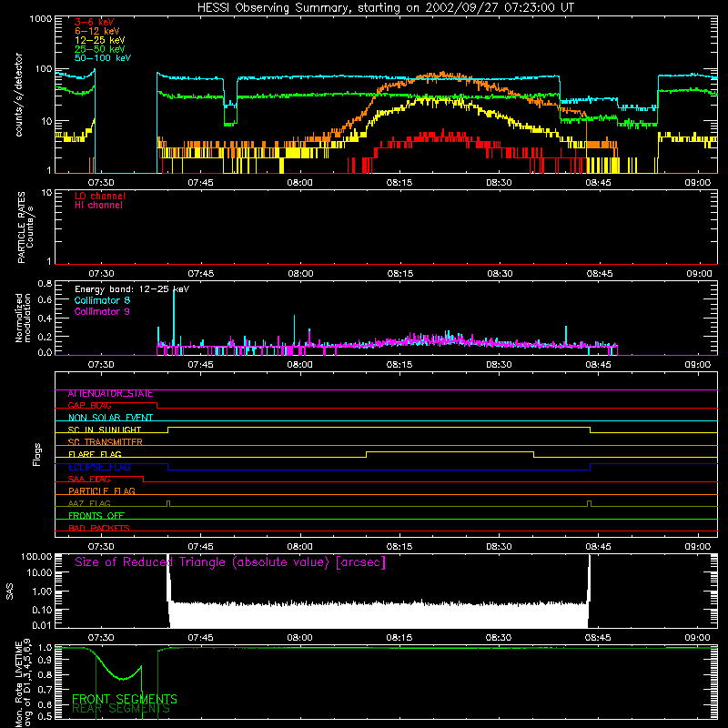Click the 08:30 tick under the modulation plot
Viewport: 728px width, 728px height.
click(x=499, y=365)
